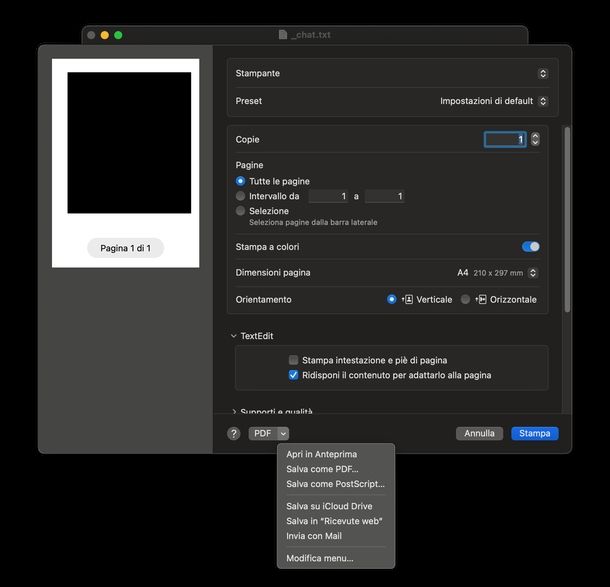The height and width of the screenshot is (587, 610).
Task: Click the page preview thumbnail
Action: [125, 163]
